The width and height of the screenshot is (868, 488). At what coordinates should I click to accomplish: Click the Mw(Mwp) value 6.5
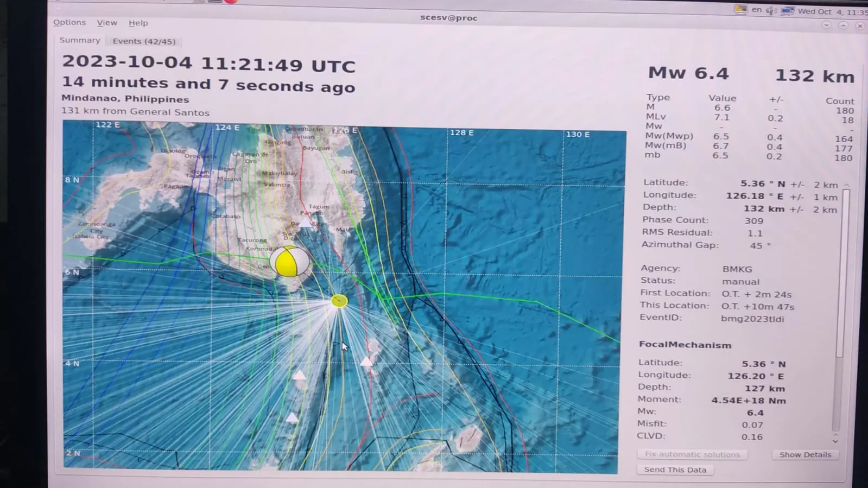click(721, 137)
